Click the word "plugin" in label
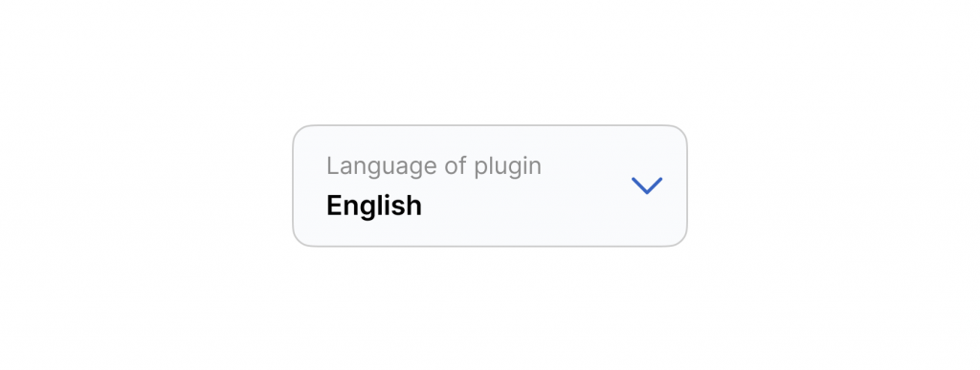This screenshot has height=370, width=980. 507,166
